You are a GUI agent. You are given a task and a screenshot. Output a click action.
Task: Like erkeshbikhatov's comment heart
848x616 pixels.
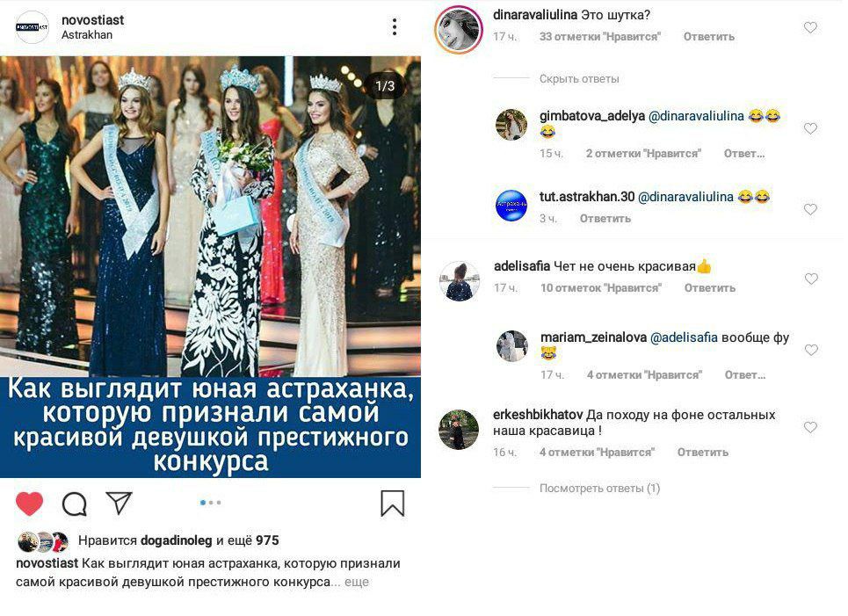pyautogui.click(x=810, y=427)
